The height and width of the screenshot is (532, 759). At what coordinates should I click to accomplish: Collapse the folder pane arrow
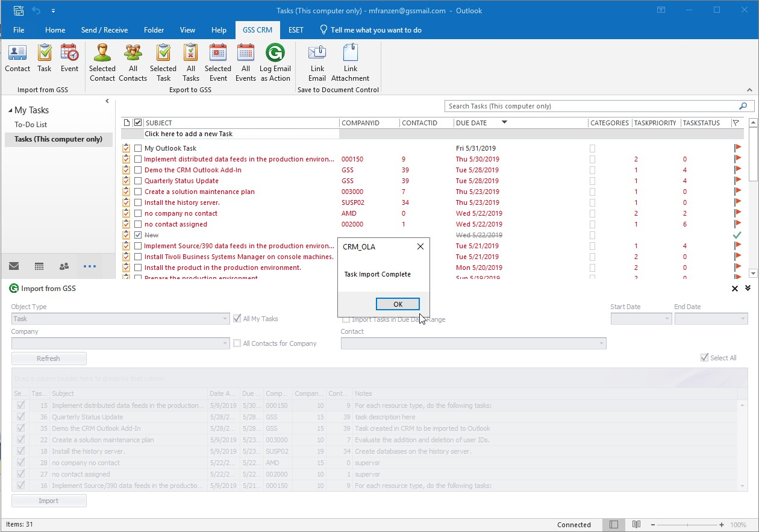tap(107, 101)
